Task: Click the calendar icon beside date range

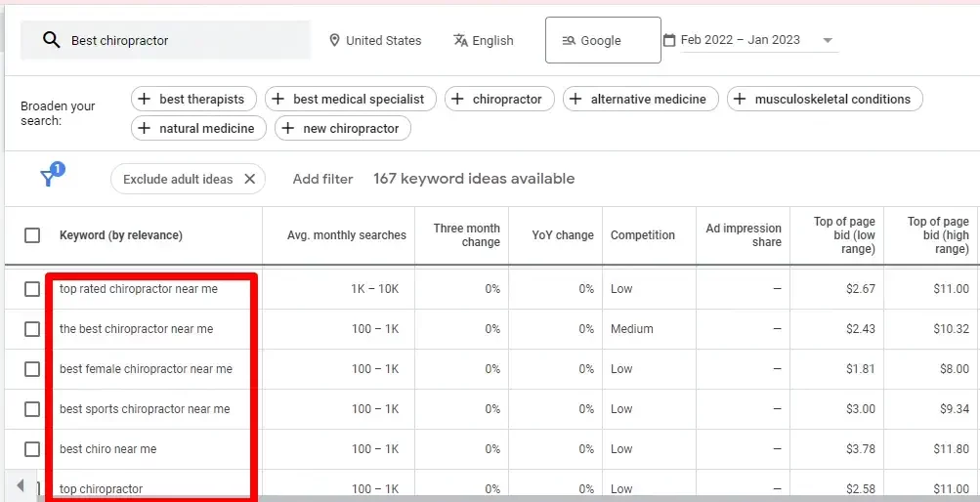Action: (669, 40)
